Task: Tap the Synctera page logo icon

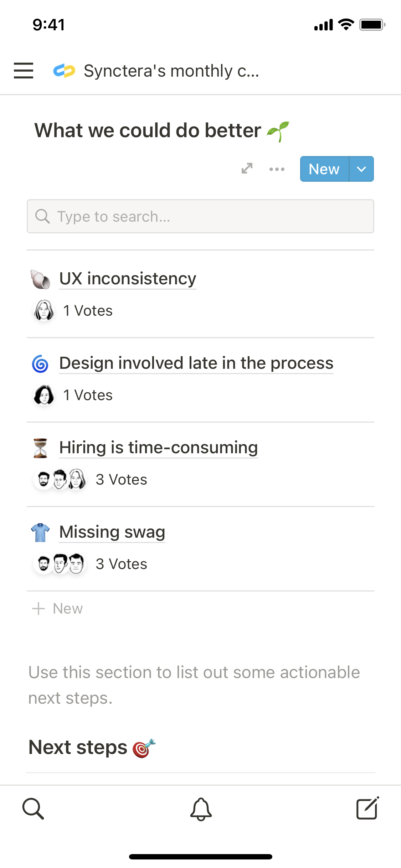Action: coord(64,71)
